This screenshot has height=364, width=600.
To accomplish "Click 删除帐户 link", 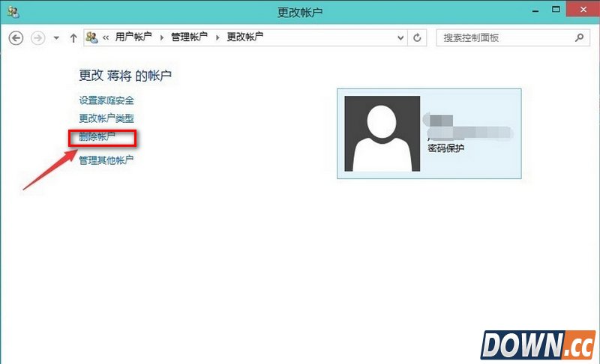I will coord(97,136).
